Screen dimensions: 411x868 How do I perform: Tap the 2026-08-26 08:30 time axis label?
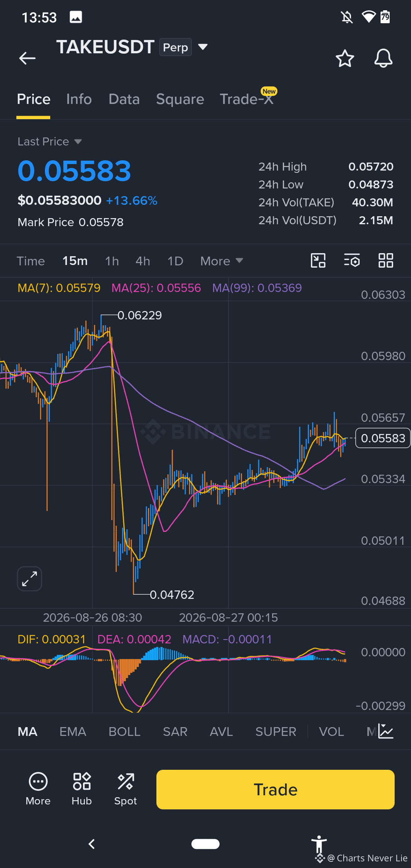click(x=92, y=617)
